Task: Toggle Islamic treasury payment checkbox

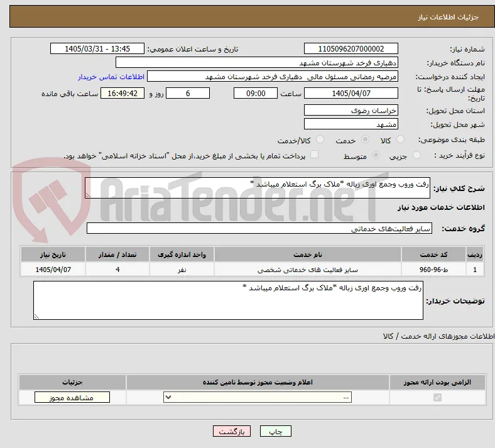Action: click(314, 155)
